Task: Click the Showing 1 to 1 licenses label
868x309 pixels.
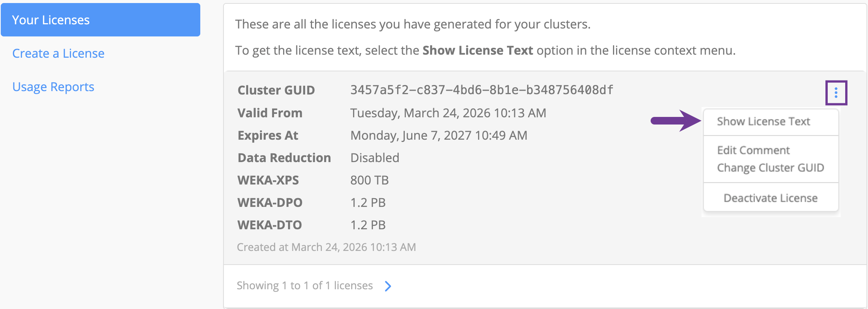Action: [x=304, y=285]
